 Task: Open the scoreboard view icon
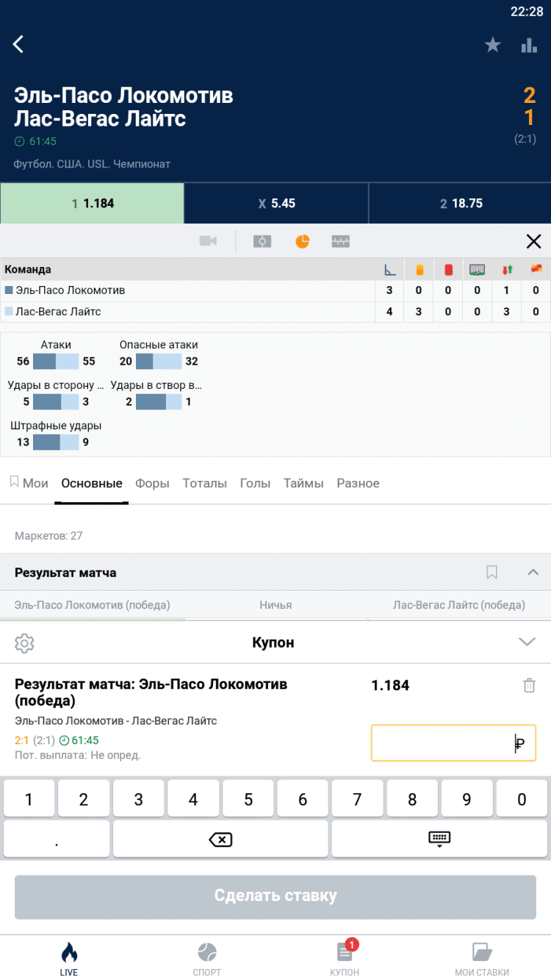[x=341, y=241]
